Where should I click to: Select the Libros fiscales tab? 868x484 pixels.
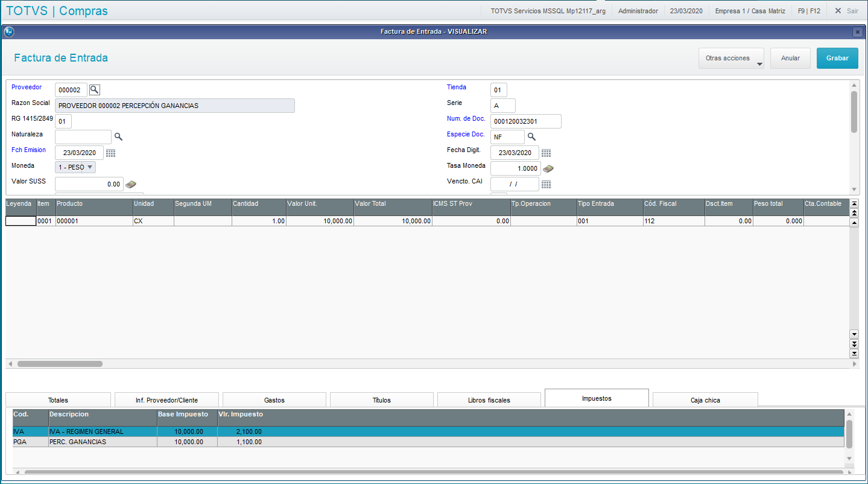tap(489, 400)
